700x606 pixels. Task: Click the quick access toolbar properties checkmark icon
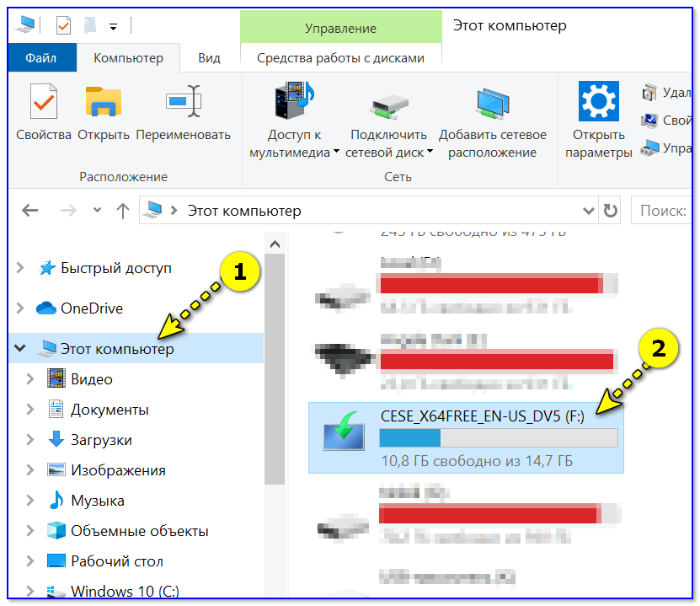(x=63, y=26)
